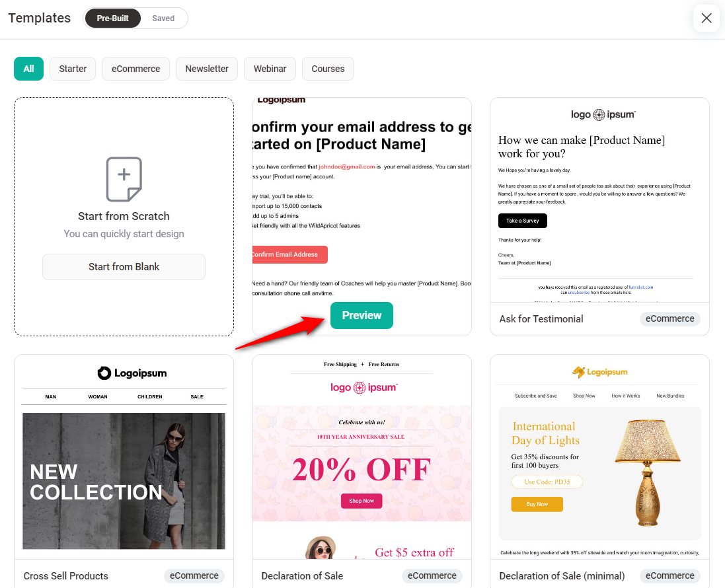Close the Templates dialog
The width and height of the screenshot is (725, 588).
pyautogui.click(x=706, y=18)
